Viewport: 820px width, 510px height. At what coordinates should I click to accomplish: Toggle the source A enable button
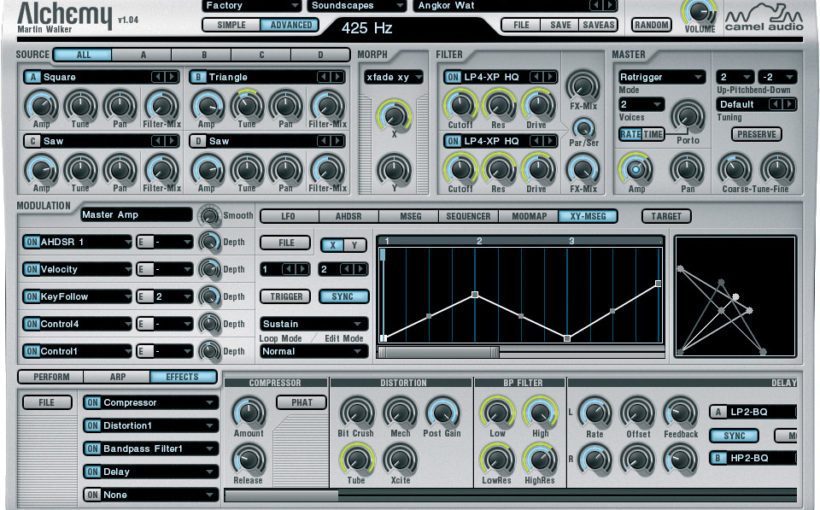(33, 77)
